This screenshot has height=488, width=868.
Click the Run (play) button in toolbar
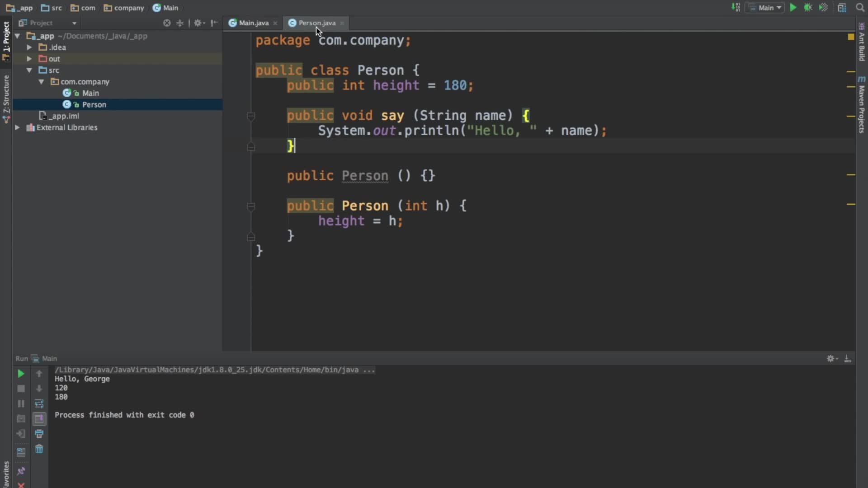point(793,7)
